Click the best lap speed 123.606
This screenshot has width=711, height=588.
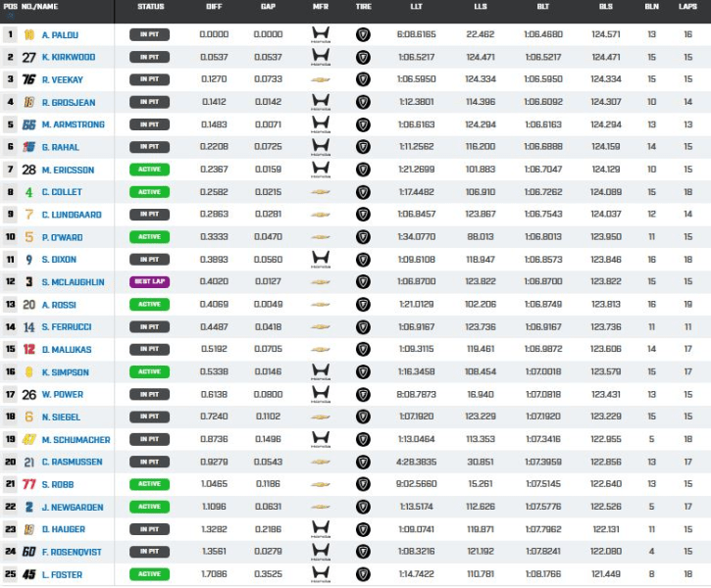coord(606,349)
